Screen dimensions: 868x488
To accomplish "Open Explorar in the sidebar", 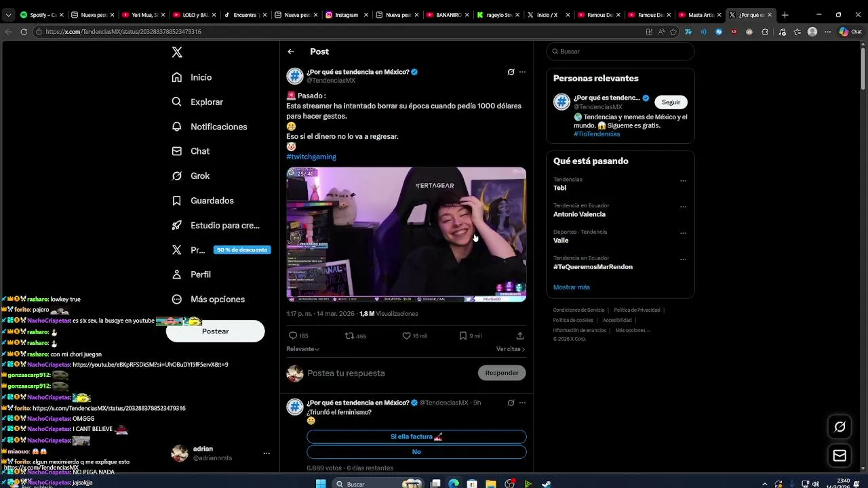I will [x=197, y=102].
